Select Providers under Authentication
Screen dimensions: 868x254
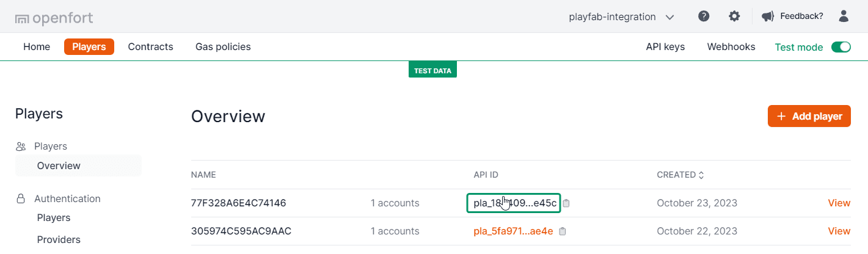(59, 239)
